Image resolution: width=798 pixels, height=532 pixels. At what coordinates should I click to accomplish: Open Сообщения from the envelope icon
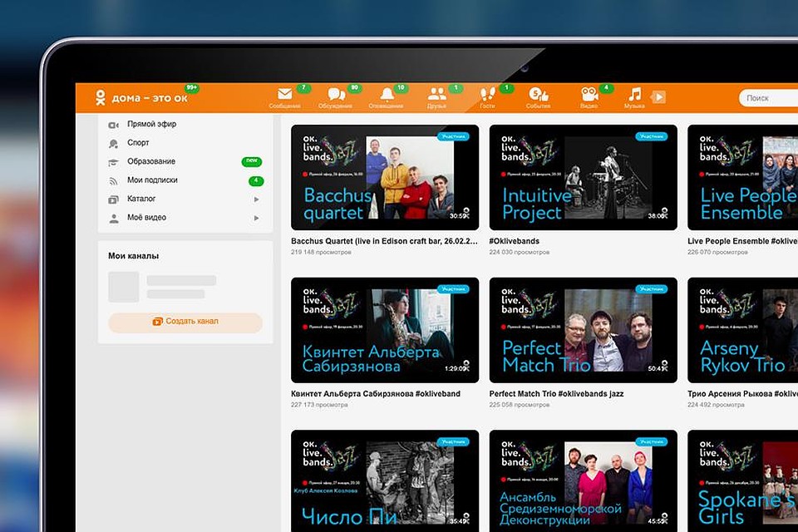(285, 97)
